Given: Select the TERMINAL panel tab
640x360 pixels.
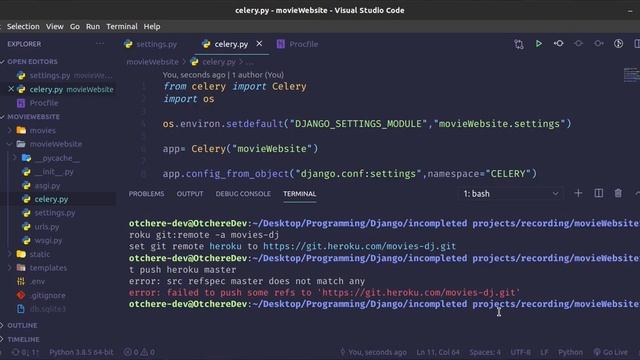Looking at the screenshot, I should click(300, 194).
